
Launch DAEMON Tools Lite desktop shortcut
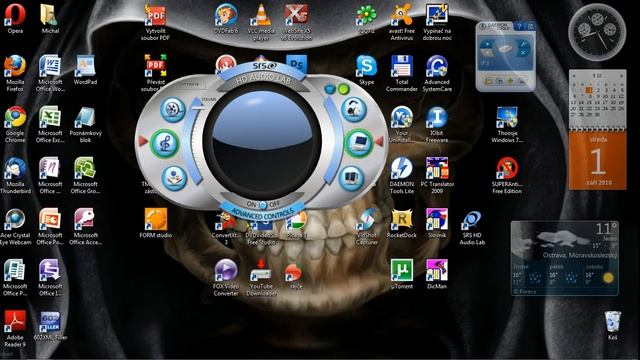pos(402,176)
